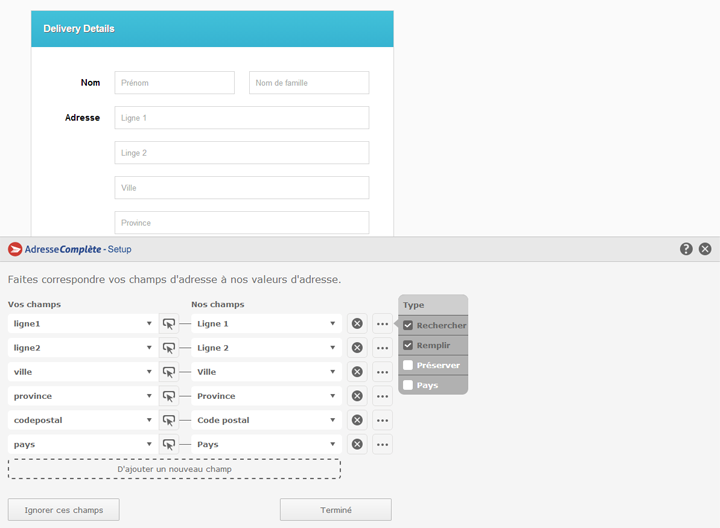Open the Code postal Nos champs dropdown
This screenshot has height=528, width=720.
[x=266, y=420]
